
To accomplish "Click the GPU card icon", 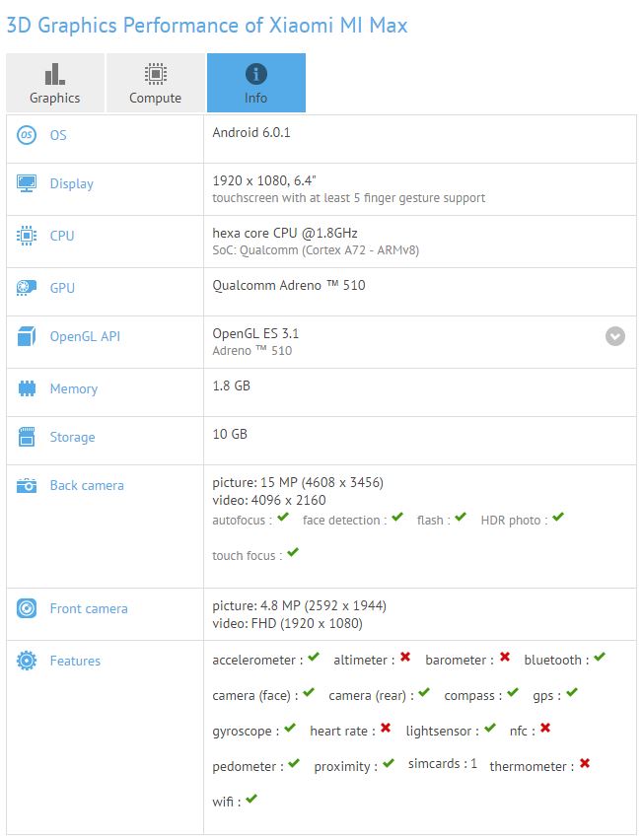I will pyautogui.click(x=27, y=288).
